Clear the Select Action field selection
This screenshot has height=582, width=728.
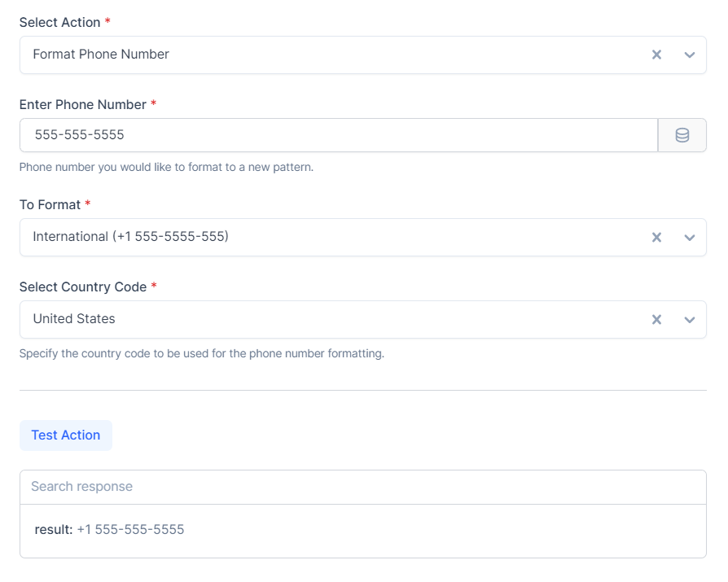[656, 55]
